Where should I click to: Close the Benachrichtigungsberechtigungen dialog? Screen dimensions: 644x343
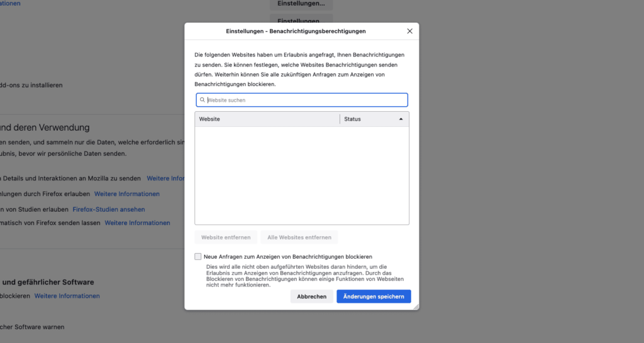409,31
